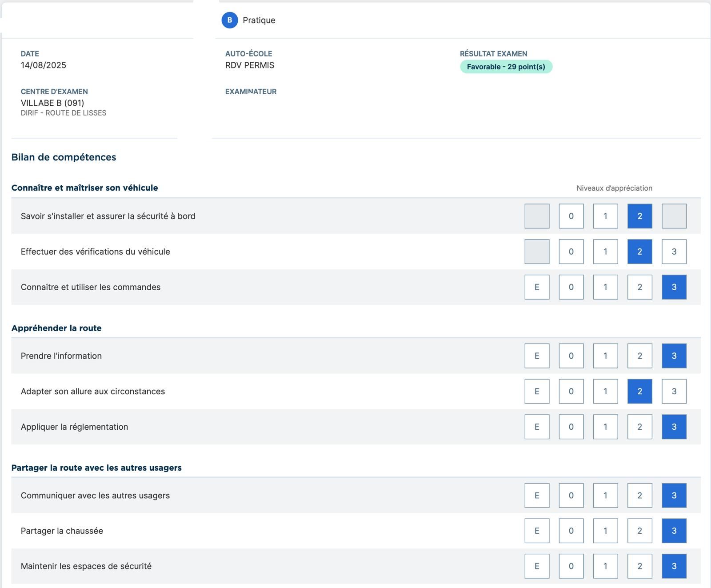The height and width of the screenshot is (588, 711).
Task: Select E for Connaître et utiliser les commandes
Action: pyautogui.click(x=537, y=287)
